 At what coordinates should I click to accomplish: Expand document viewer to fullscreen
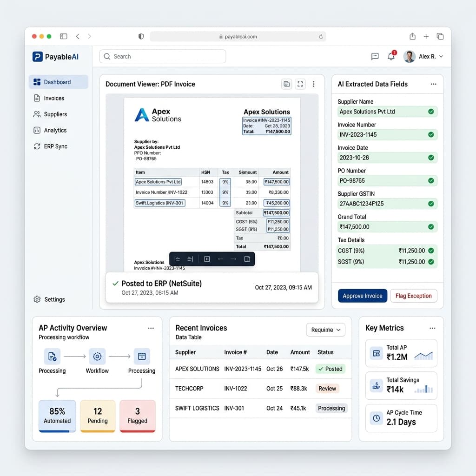point(300,84)
